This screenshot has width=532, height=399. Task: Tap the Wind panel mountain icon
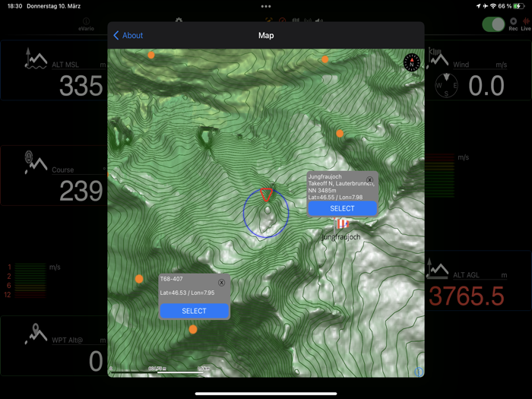tap(438, 58)
